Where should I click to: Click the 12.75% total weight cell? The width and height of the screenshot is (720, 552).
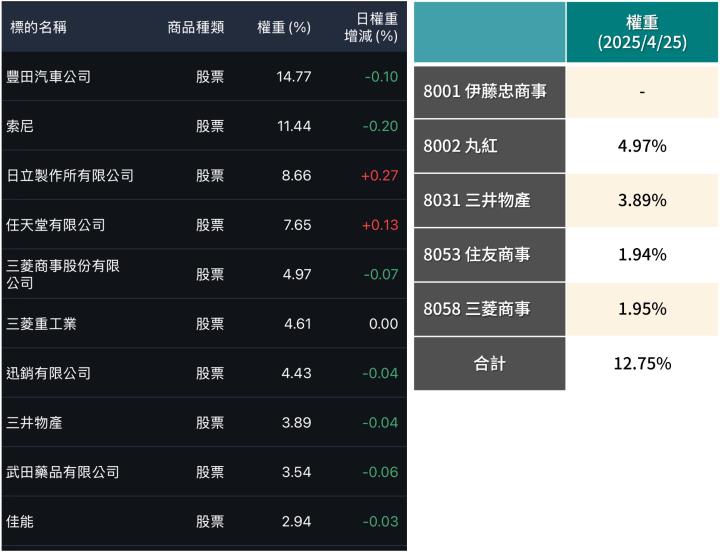(x=641, y=363)
